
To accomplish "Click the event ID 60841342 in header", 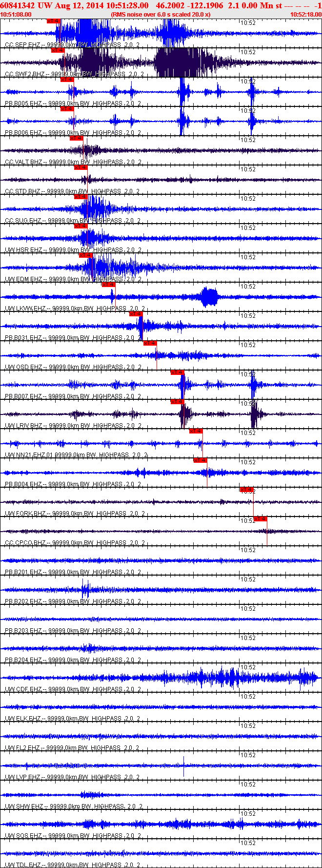I will click(18, 5).
